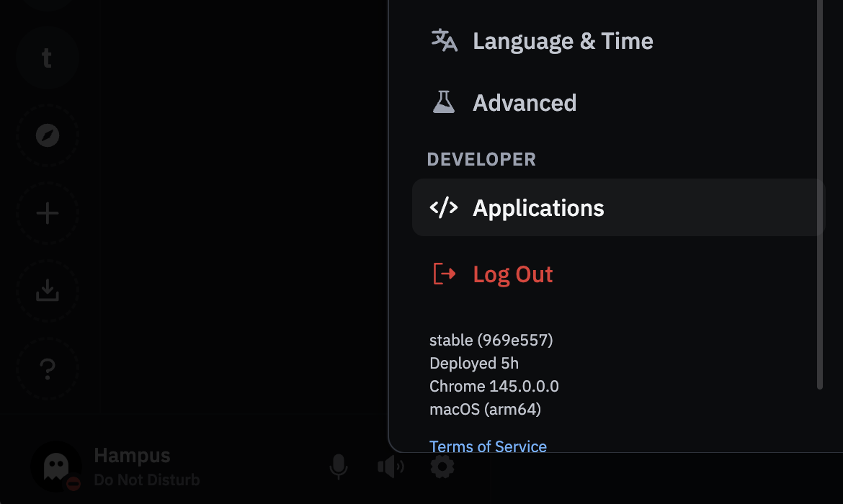Open the question mark help icon
The width and height of the screenshot is (843, 504).
(x=48, y=369)
